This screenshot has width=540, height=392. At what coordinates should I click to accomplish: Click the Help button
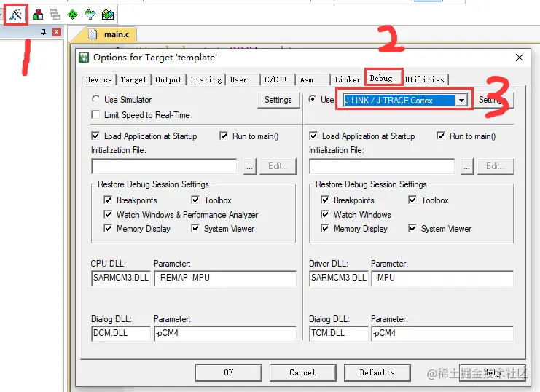tap(493, 373)
